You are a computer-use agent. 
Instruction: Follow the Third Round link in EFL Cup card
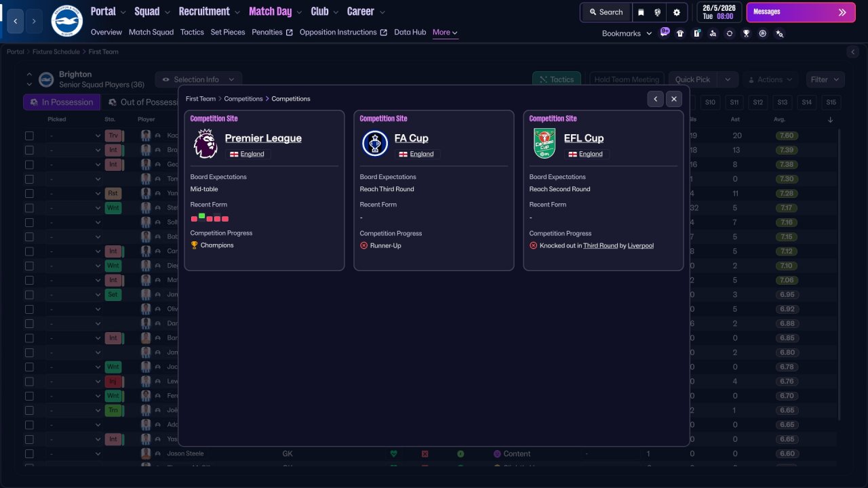(x=601, y=245)
